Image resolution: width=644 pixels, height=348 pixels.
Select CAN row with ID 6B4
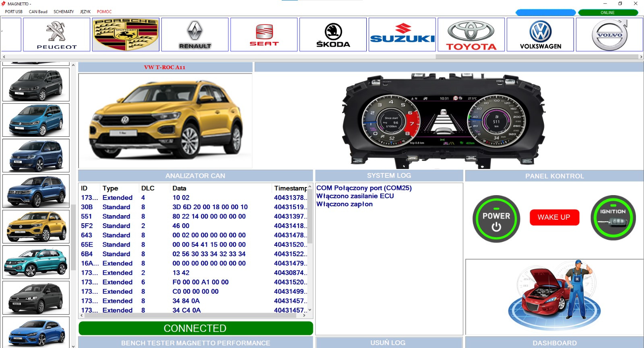point(194,254)
